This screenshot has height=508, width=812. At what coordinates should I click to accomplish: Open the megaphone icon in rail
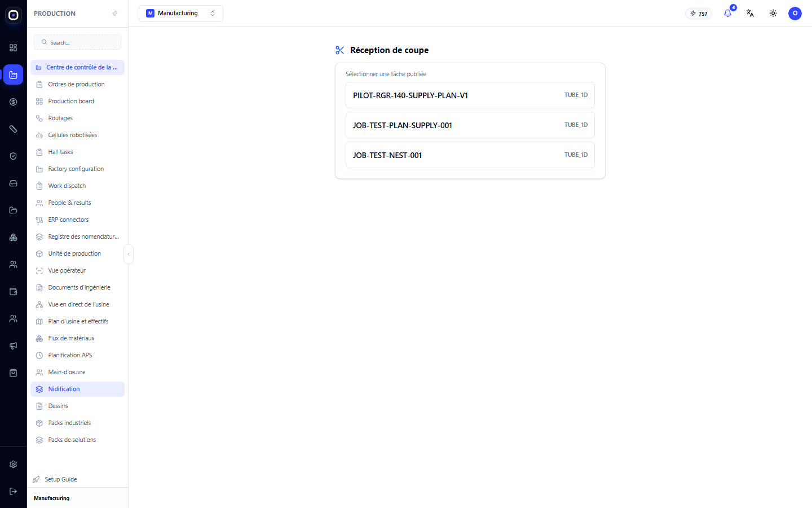click(14, 345)
